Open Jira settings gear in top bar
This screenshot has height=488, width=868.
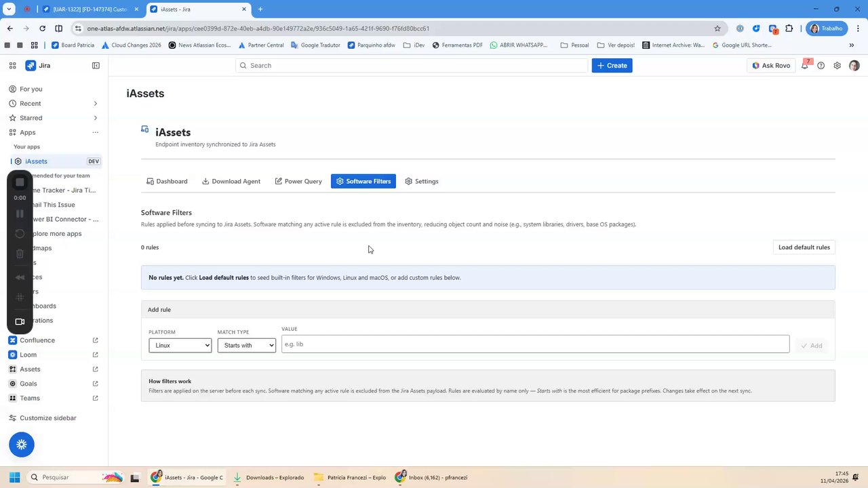point(837,66)
